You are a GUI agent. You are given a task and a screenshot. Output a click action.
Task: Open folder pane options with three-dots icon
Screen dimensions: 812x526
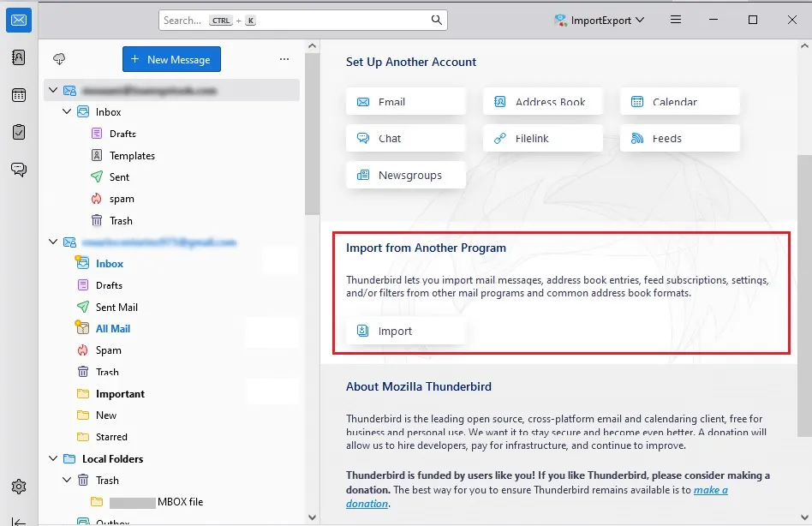pos(284,58)
